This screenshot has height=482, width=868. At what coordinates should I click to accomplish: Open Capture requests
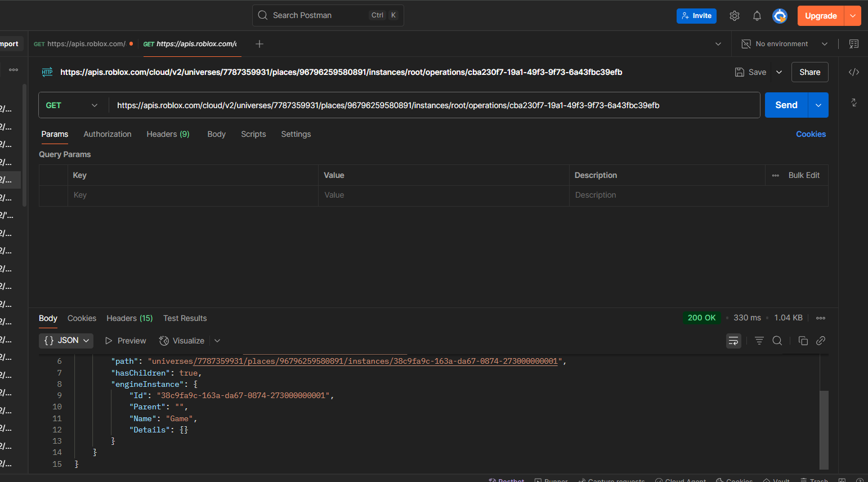(x=611, y=480)
